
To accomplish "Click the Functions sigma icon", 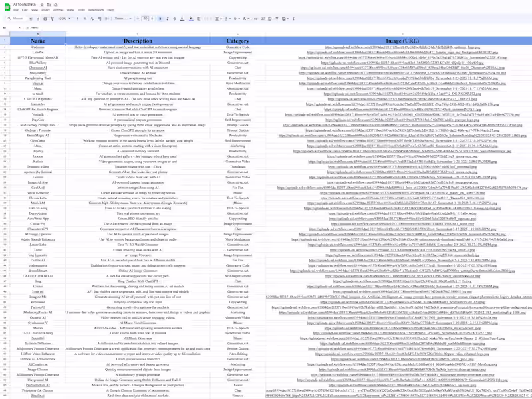I will click(293, 19).
